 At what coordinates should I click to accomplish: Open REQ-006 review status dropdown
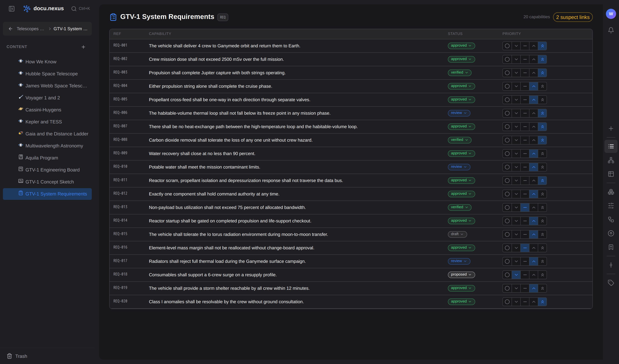coord(459,113)
